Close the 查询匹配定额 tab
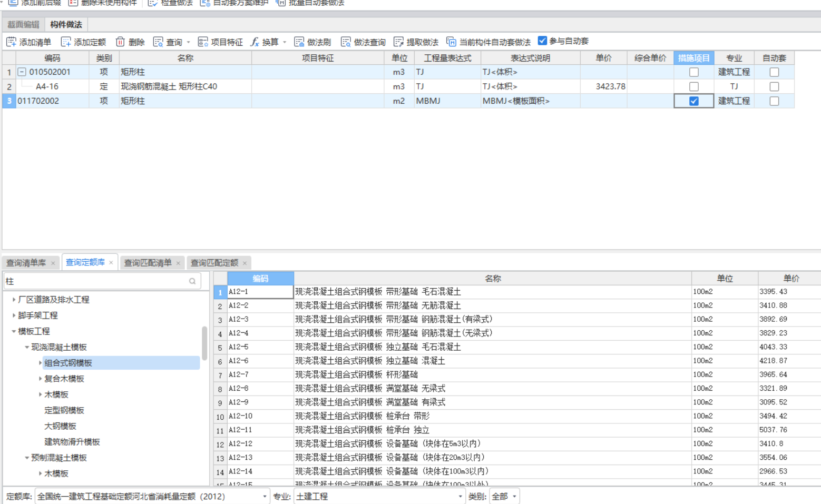This screenshot has height=504, width=821. point(245,263)
